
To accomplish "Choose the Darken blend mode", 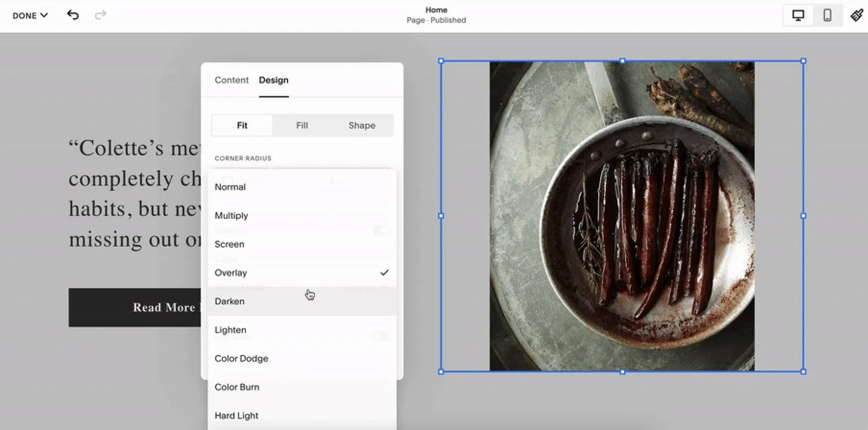I will click(x=229, y=301).
